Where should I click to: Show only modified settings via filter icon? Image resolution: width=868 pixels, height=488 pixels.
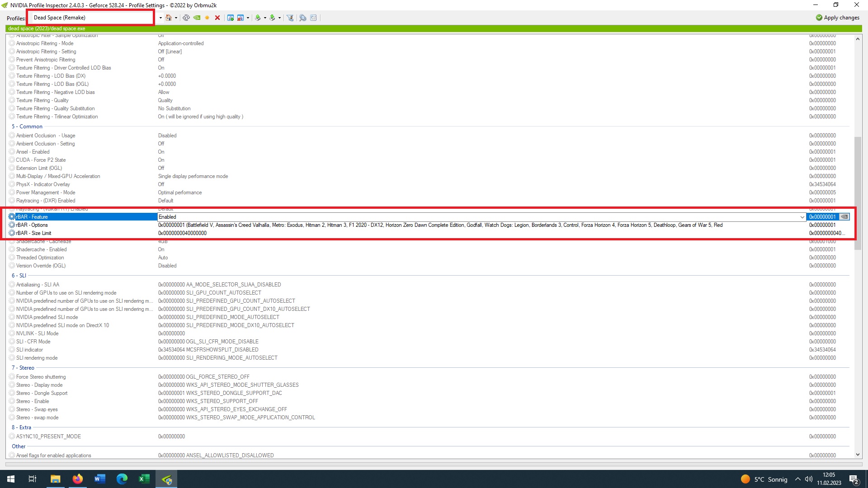[x=289, y=18]
